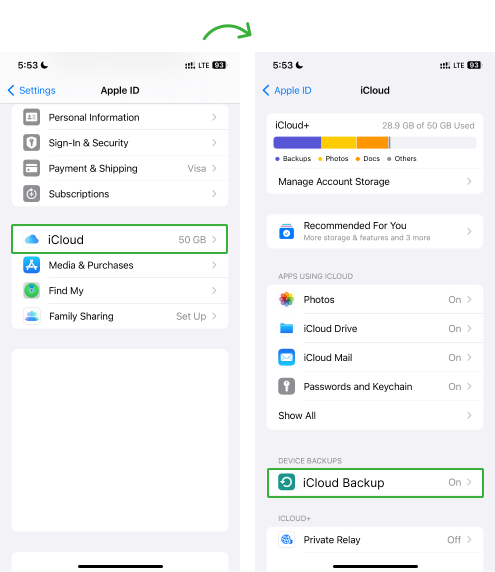Open Subscriptions menu item
This screenshot has width=495, height=572.
coord(120,194)
